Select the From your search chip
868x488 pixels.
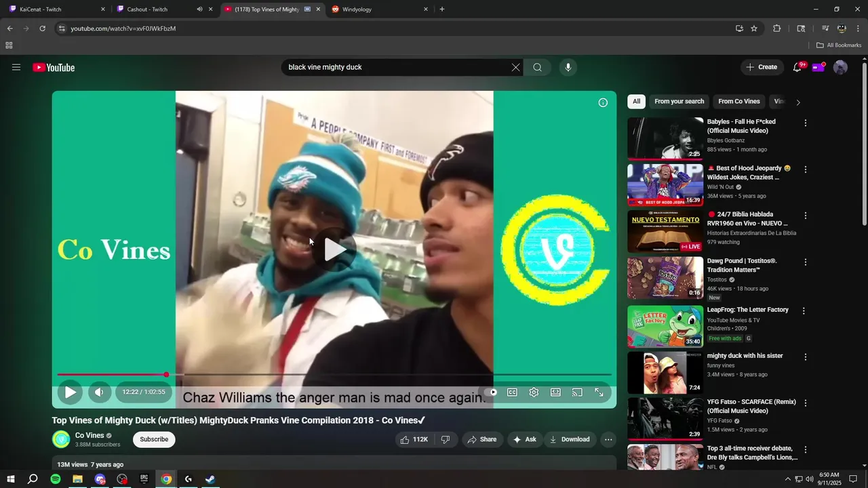click(x=679, y=102)
